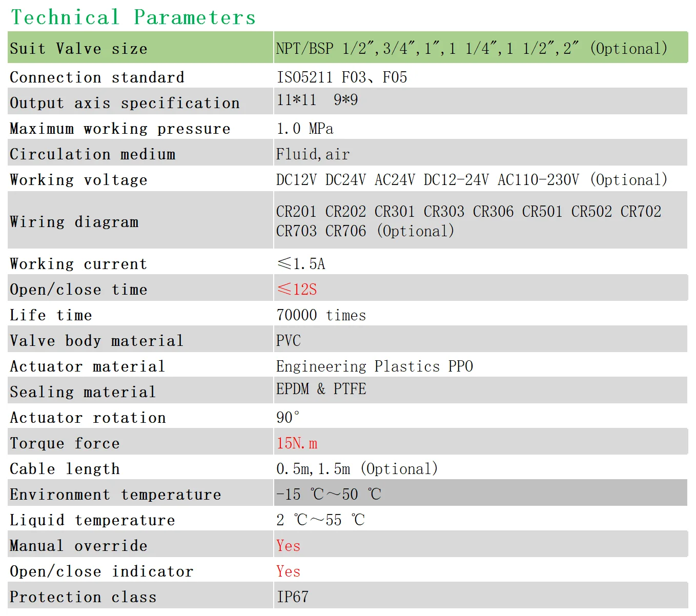Click the NPT/BSP valve sizes value
This screenshot has height=616, width=696.
coord(472,49)
